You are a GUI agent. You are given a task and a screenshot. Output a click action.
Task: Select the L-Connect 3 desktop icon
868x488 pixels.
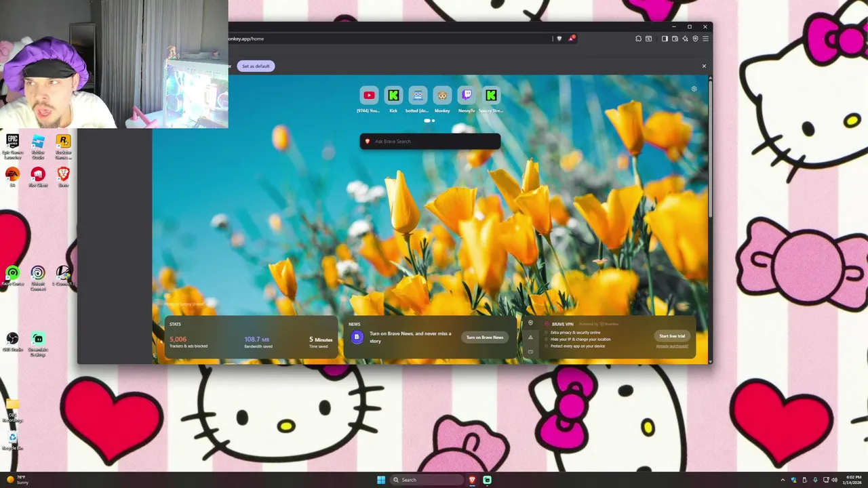pyautogui.click(x=63, y=275)
